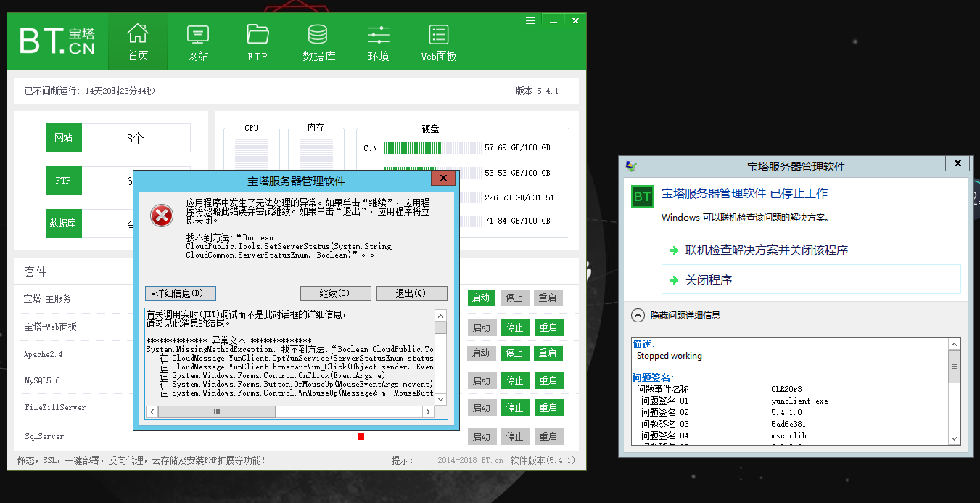The height and width of the screenshot is (503, 980).
Task: Click the C:\ disk usage bar
Action: point(432,148)
